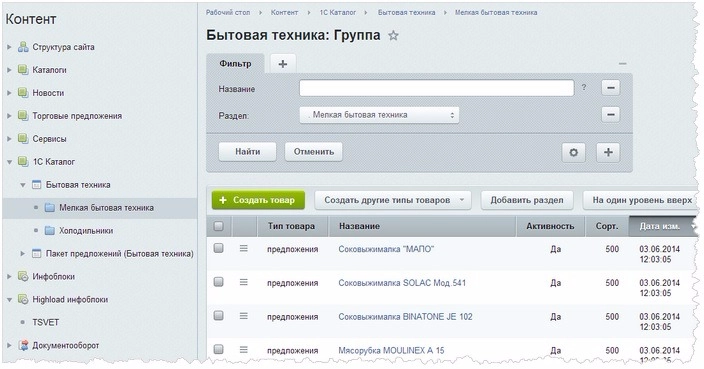Click the Каталоги sidebar icon
This screenshot has width=704, height=369.
point(23,70)
